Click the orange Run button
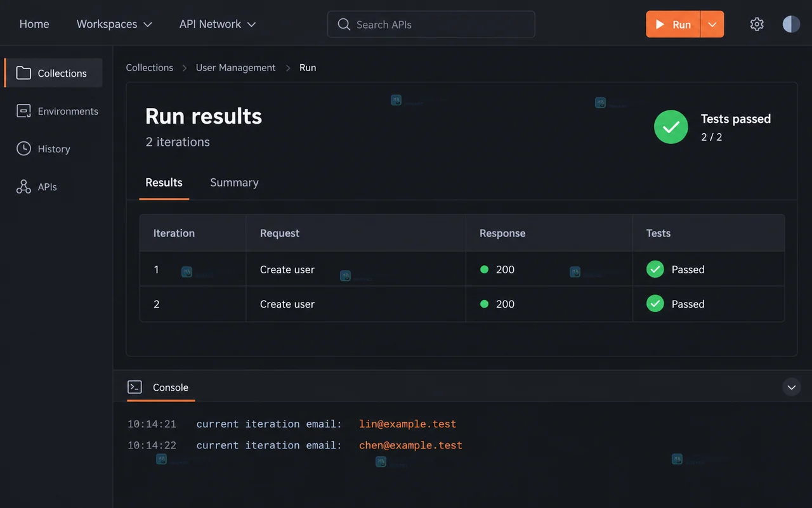Screen dimensions: 812x508 (x=673, y=24)
